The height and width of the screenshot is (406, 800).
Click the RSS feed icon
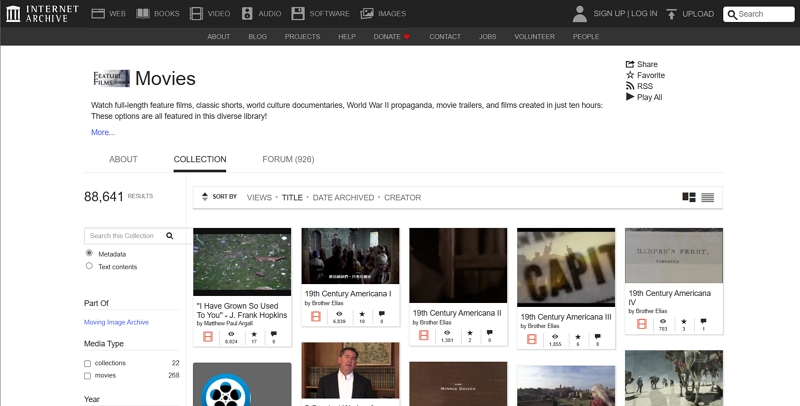point(630,86)
